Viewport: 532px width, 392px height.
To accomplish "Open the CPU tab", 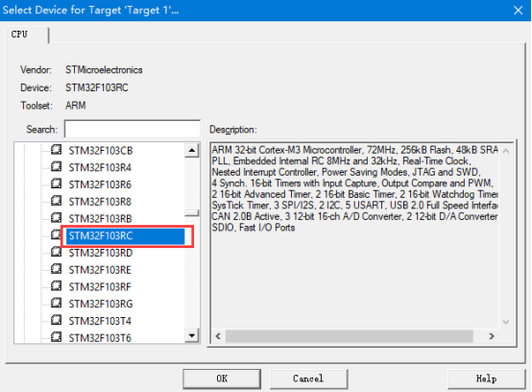I will coord(27,35).
